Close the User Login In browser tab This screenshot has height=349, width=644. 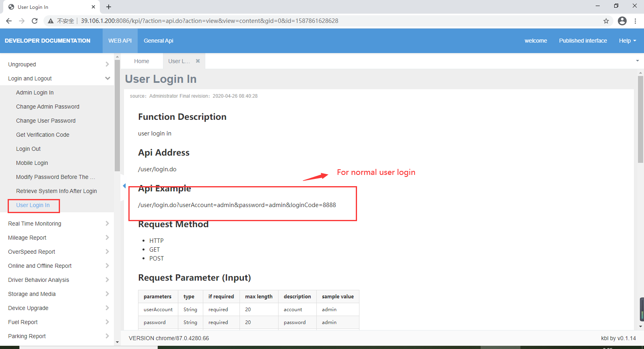click(x=93, y=7)
